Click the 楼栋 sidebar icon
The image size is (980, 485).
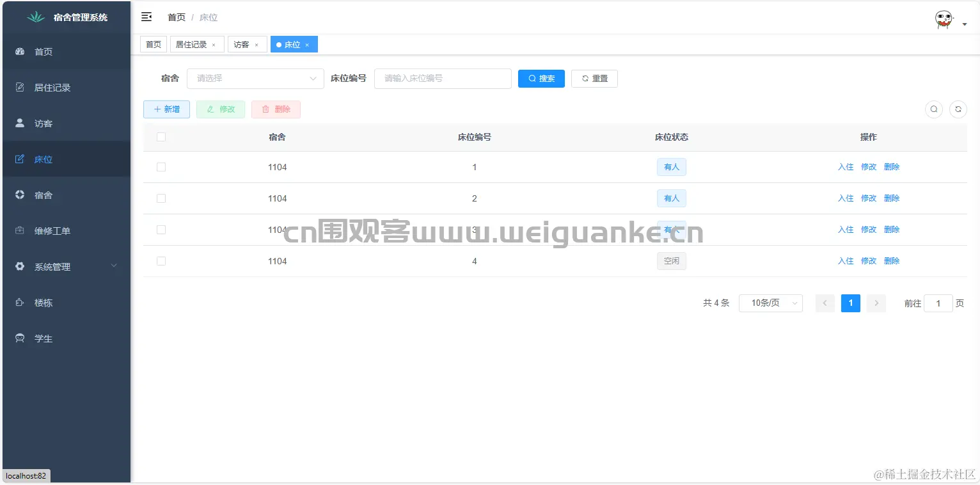tap(20, 302)
